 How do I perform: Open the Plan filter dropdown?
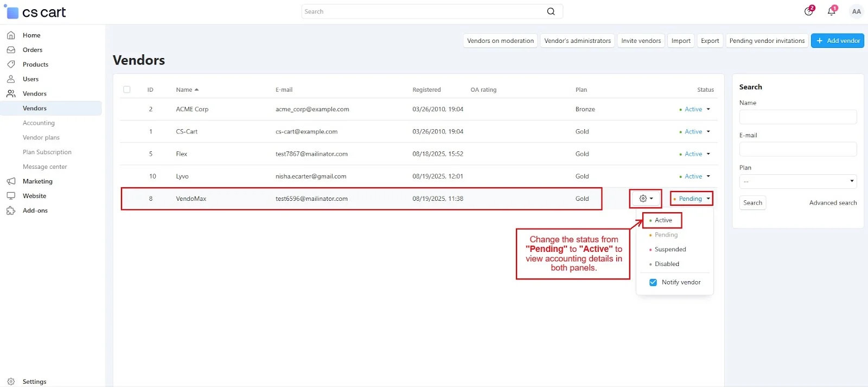click(x=797, y=181)
